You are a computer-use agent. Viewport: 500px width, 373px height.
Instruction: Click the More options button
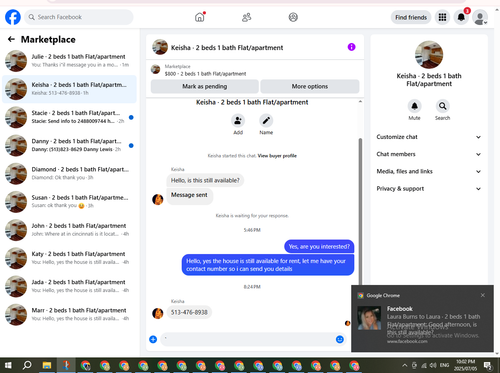coord(310,86)
